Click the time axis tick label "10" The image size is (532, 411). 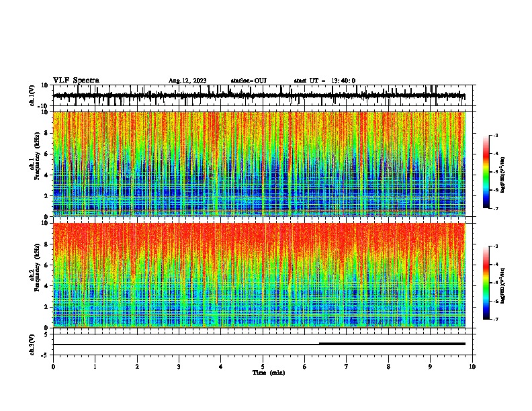472,367
